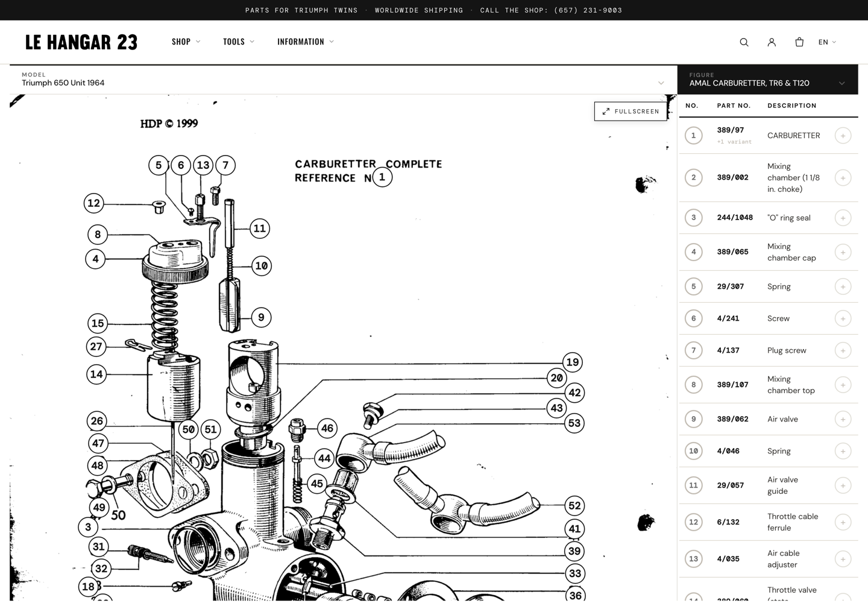Open the EN language dropdown
Viewport: 868px width, 603px height.
pos(827,42)
